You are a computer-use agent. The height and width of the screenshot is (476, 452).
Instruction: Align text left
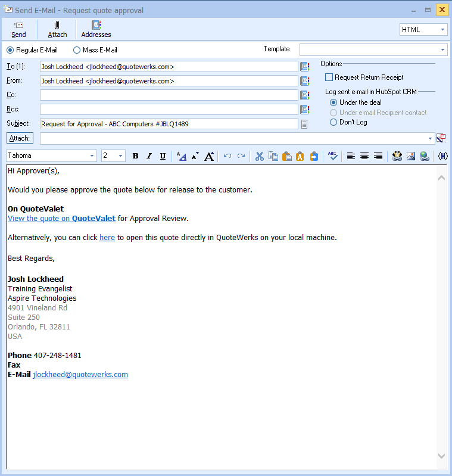click(x=351, y=156)
